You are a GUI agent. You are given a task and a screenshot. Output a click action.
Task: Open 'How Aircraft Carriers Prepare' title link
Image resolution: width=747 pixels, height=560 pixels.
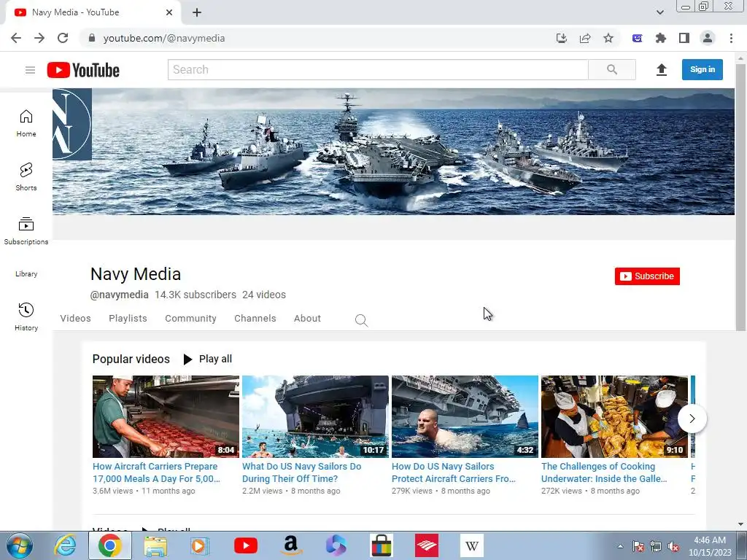[156, 472]
